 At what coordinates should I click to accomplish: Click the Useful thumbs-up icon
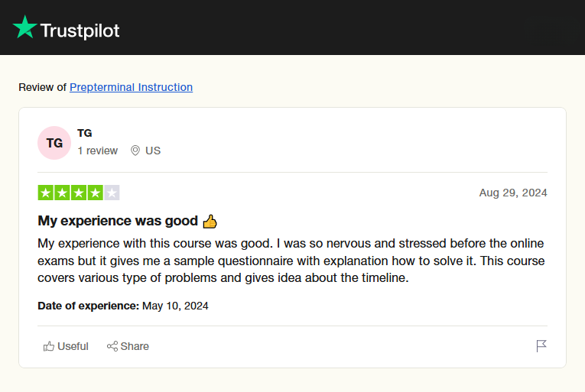pos(49,346)
